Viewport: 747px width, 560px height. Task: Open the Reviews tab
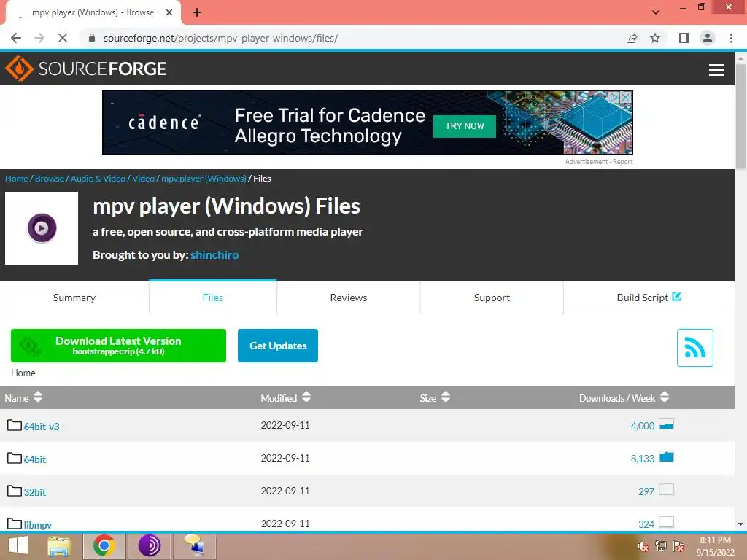348,297
